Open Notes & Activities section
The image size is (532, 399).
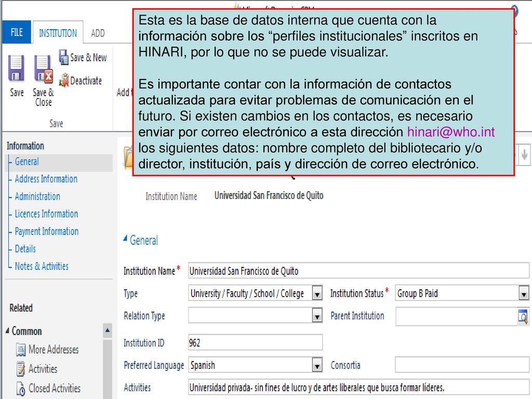click(x=42, y=266)
